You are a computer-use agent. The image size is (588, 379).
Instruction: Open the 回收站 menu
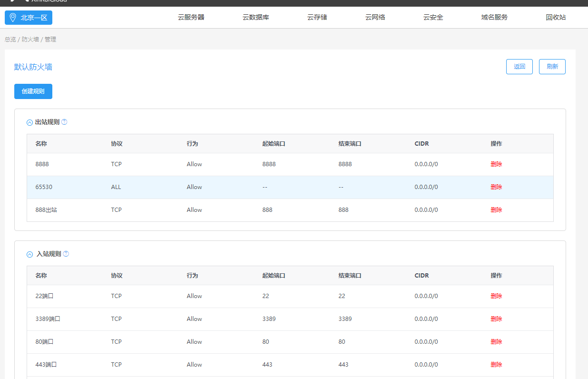[x=556, y=17]
